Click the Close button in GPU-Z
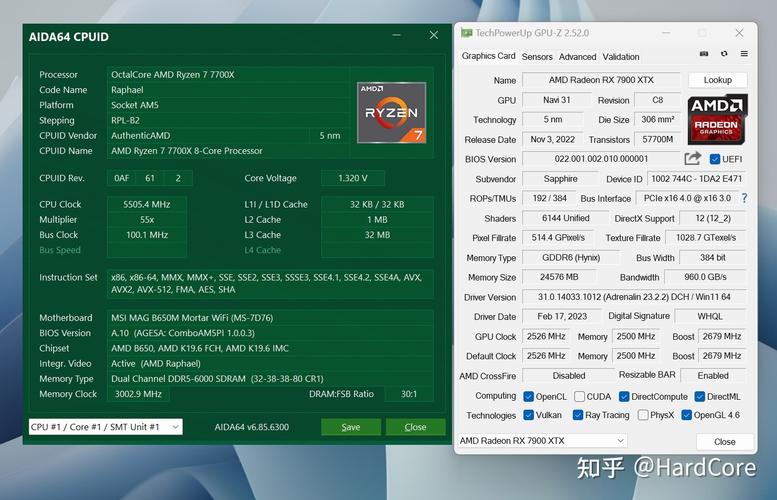The height and width of the screenshot is (500, 777). (x=724, y=442)
